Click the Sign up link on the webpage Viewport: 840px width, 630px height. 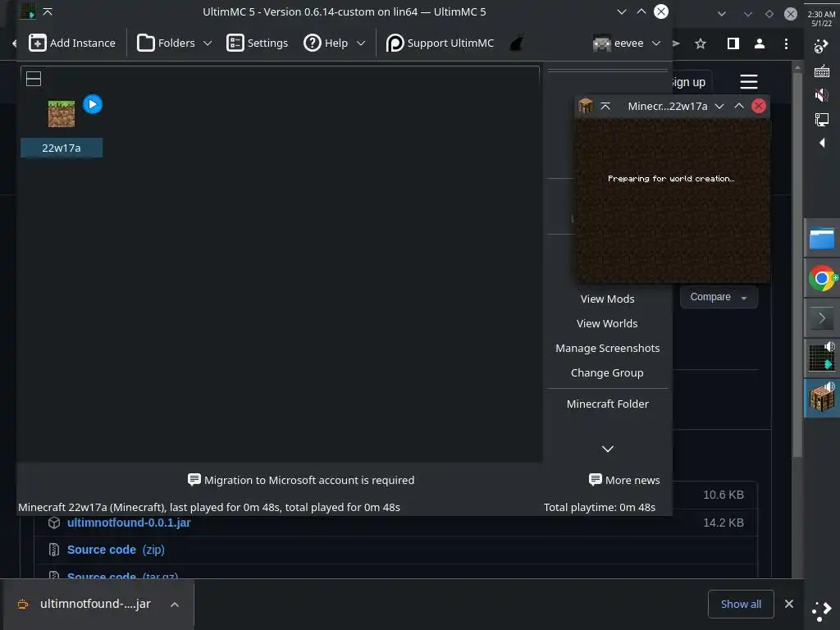(688, 82)
